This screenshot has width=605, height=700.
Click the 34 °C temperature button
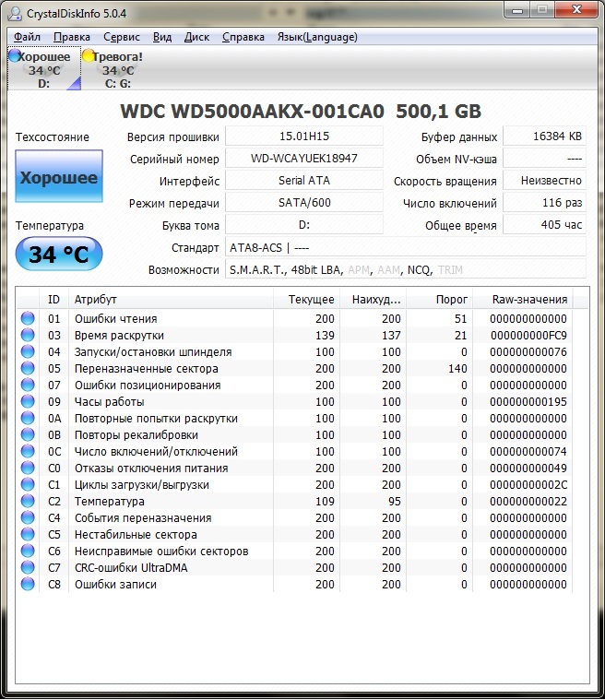pos(59,255)
